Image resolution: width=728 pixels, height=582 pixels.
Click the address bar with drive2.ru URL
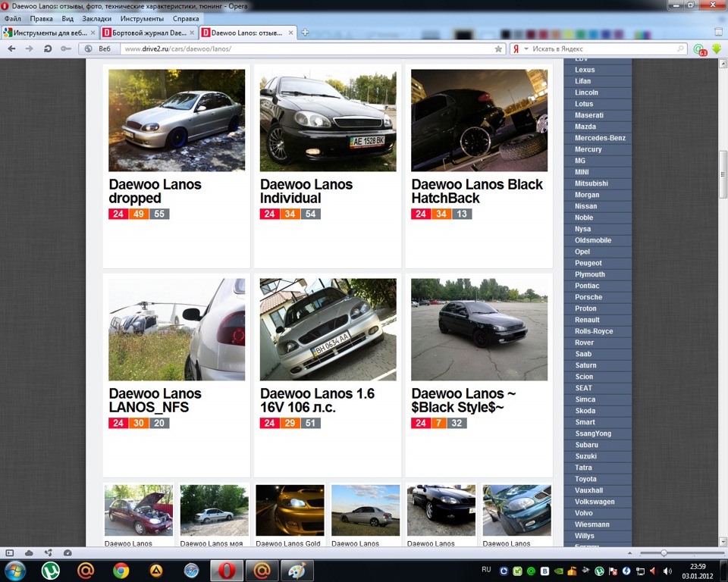(x=306, y=48)
